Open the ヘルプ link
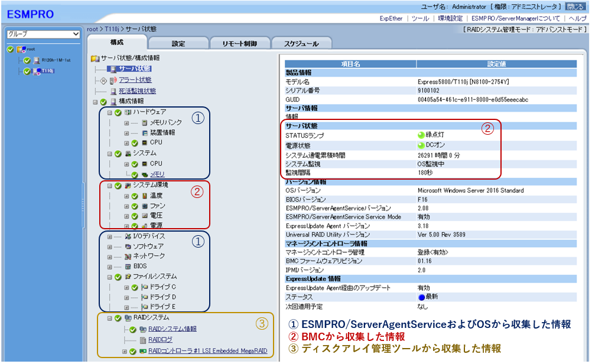This screenshot has width=592, height=364. (x=578, y=18)
